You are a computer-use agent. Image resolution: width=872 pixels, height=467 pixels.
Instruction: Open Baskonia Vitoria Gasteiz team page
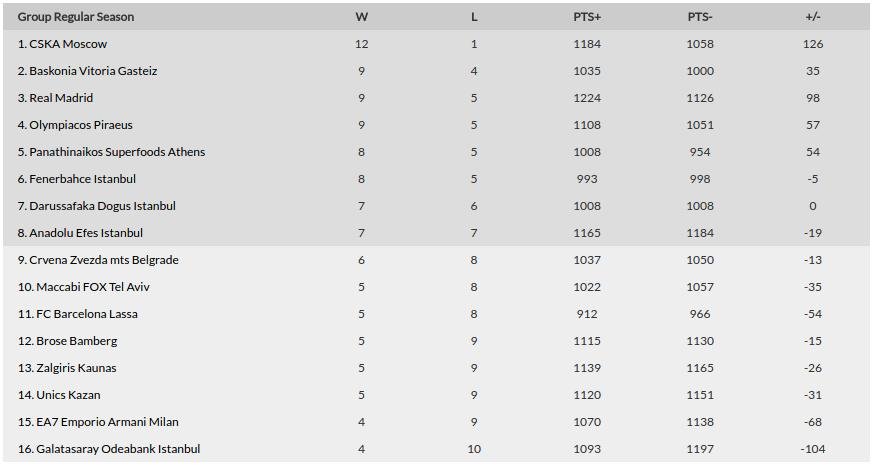(93, 71)
